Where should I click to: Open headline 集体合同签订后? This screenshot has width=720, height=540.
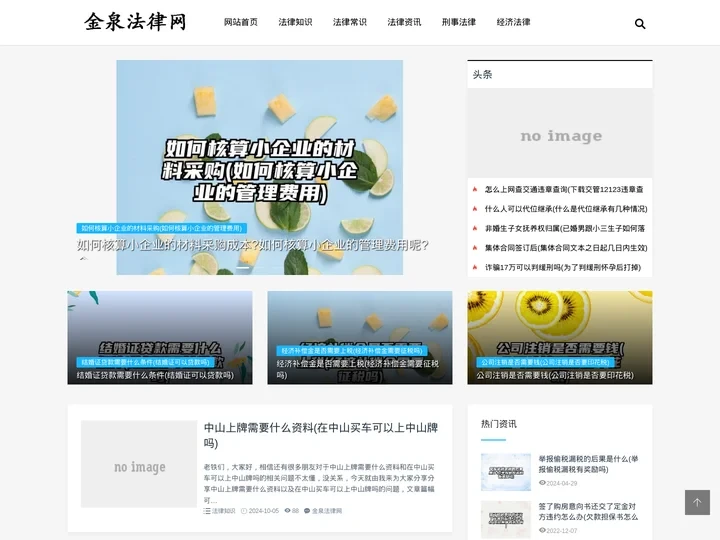pyautogui.click(x=566, y=248)
